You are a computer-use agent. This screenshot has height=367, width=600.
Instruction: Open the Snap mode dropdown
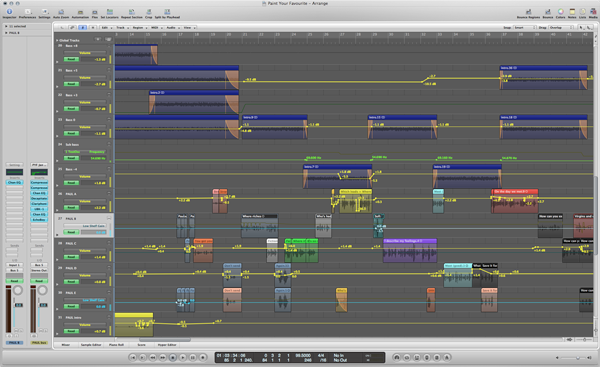[x=525, y=28]
